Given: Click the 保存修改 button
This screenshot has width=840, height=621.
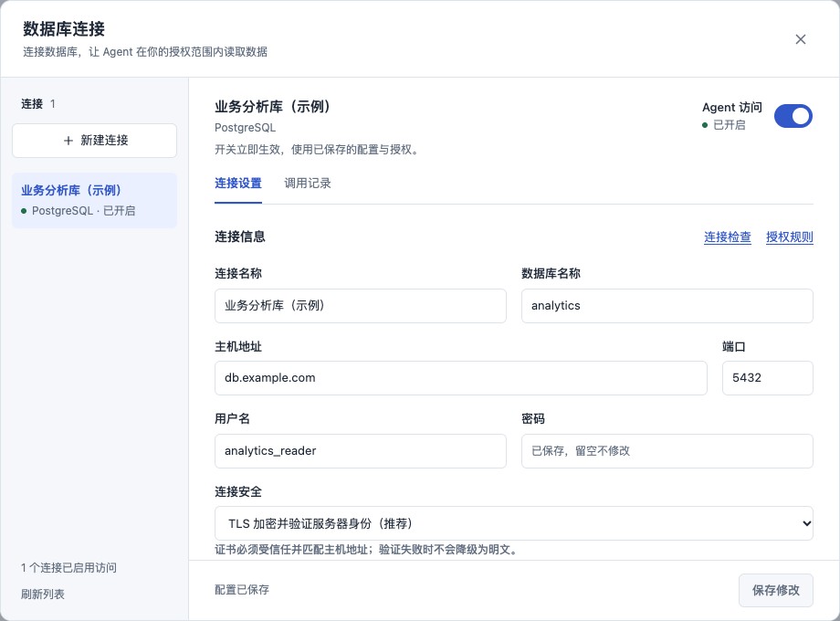Looking at the screenshot, I should click(776, 591).
